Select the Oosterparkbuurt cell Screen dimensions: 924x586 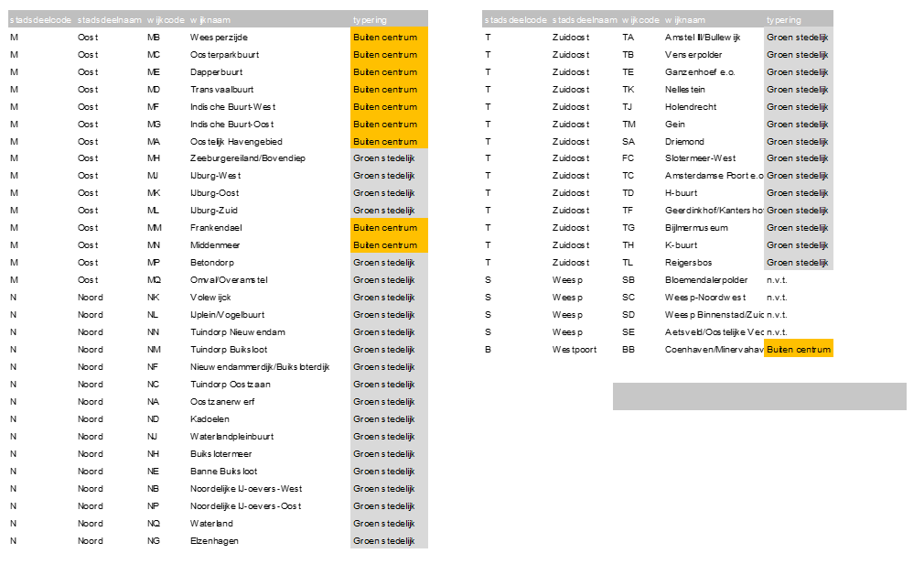[x=224, y=55]
